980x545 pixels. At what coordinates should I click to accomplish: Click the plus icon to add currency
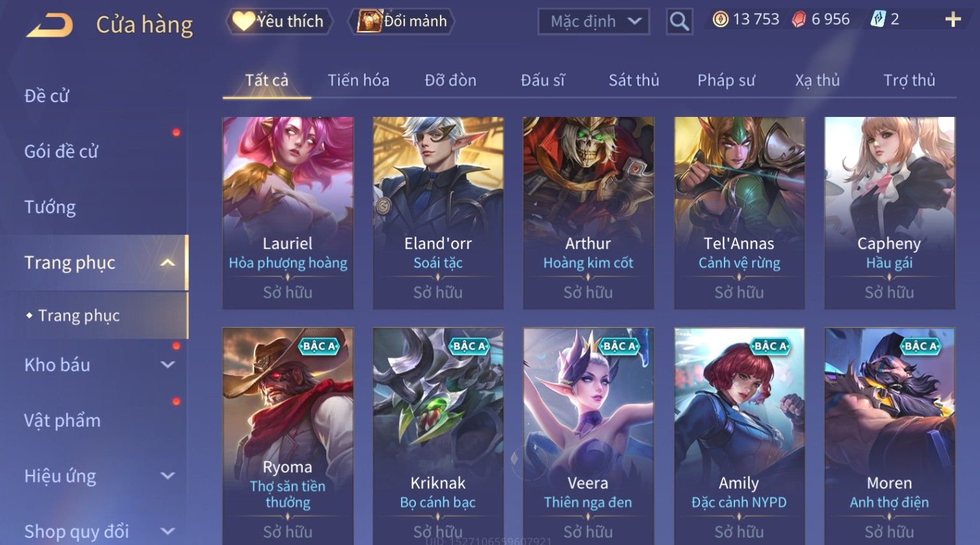pos(953,19)
